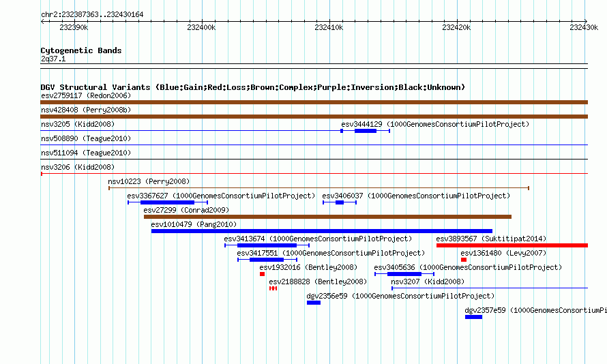Image resolution: width=607 pixels, height=364 pixels.
Task: Click the esv1010479 (Pang2010) label
Action: pyautogui.click(x=194, y=224)
